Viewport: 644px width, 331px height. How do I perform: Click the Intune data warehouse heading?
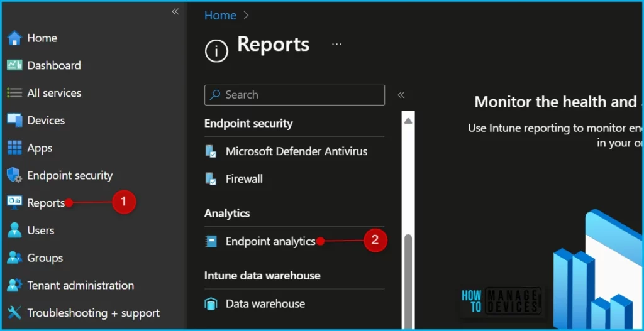[x=262, y=276]
